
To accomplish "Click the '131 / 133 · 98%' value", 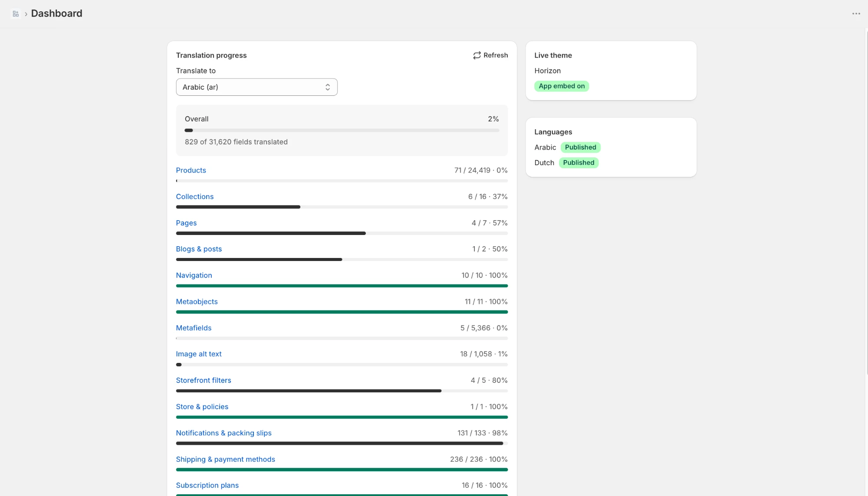I will [x=483, y=433].
